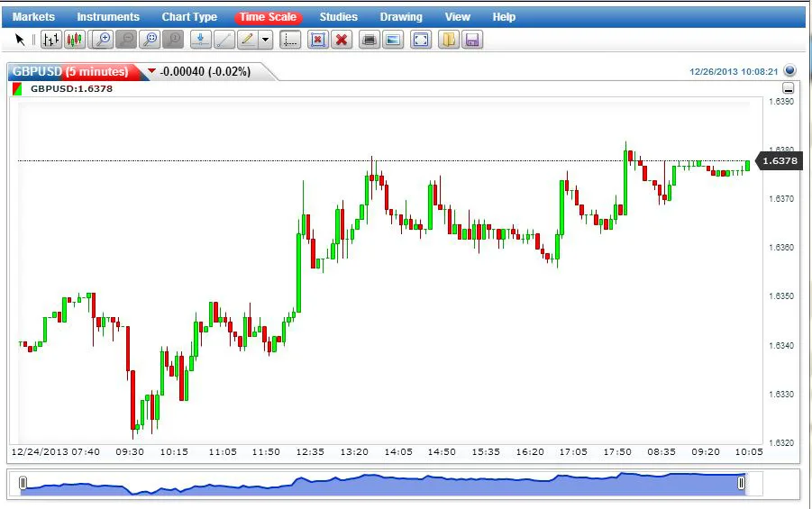Open the Time Scale menu
This screenshot has width=812, height=509.
268,17
